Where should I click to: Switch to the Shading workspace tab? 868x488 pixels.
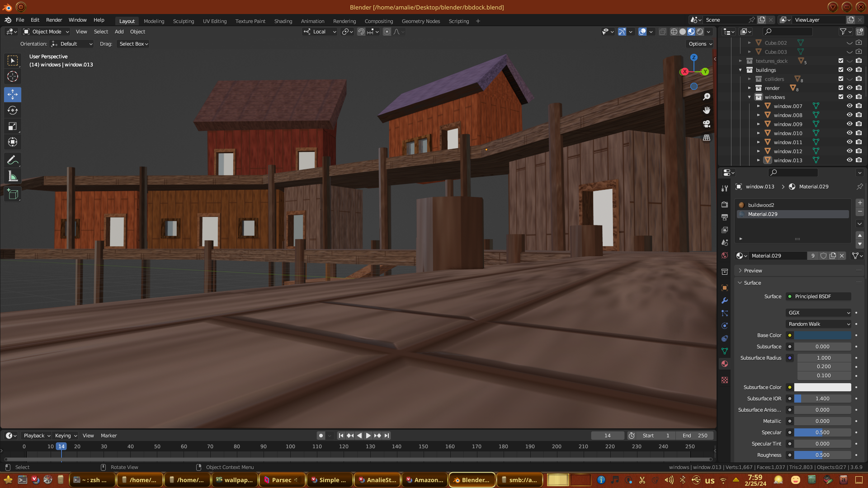(283, 21)
